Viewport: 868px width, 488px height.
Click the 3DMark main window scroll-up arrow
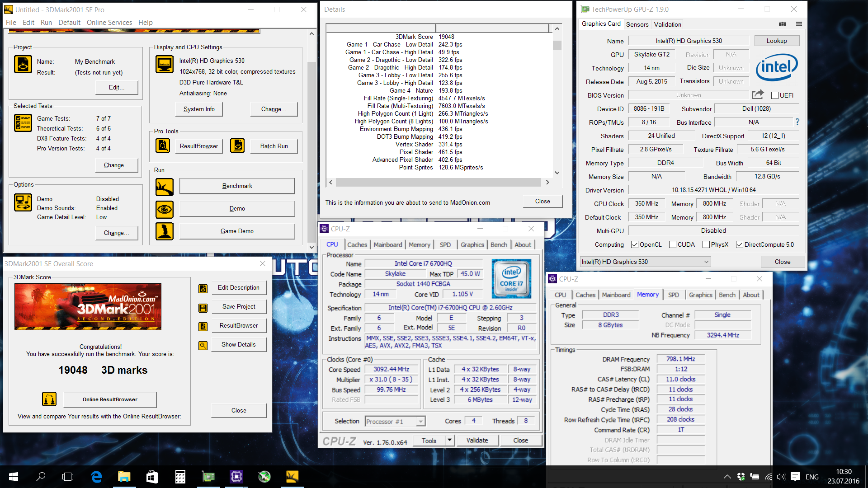pos(311,34)
